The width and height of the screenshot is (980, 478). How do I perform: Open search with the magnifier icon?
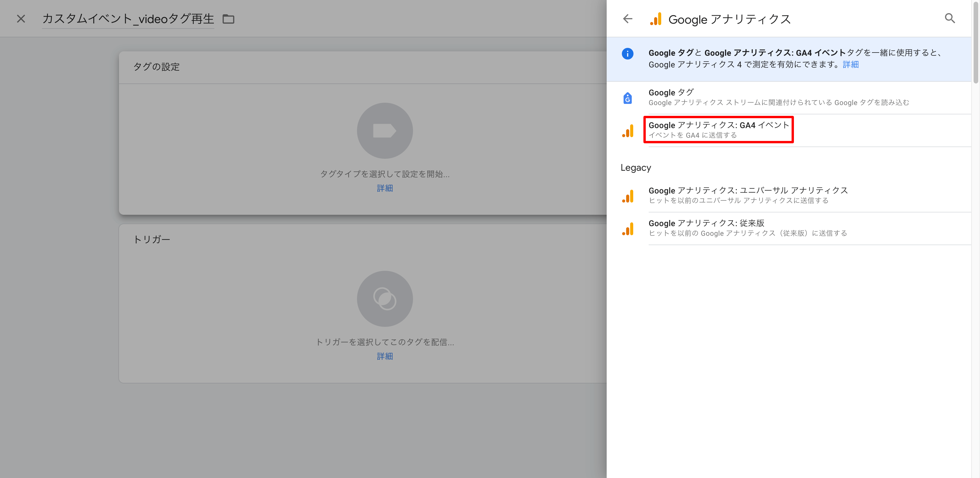[x=950, y=18]
